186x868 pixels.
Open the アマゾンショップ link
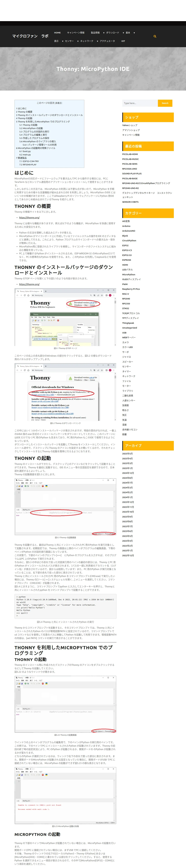(131, 130)
